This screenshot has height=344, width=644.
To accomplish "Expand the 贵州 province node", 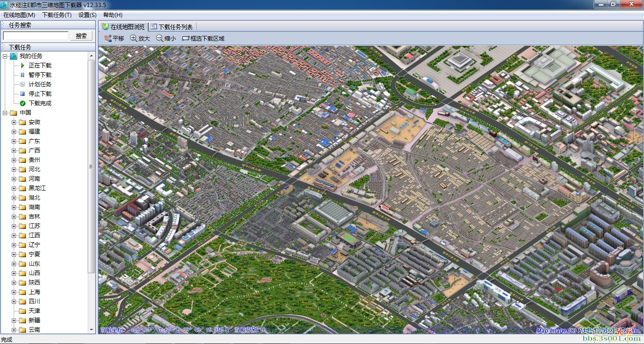I will [x=14, y=160].
